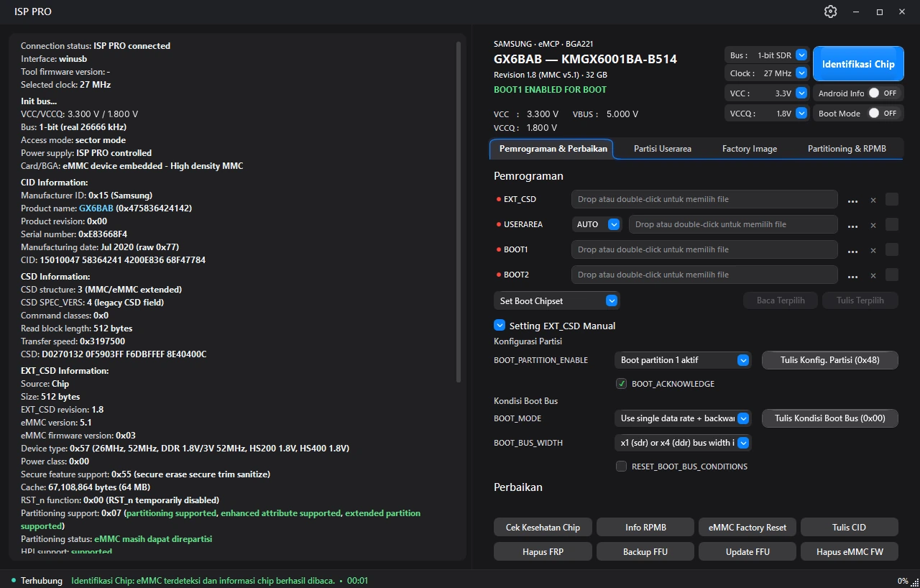
Task: Uncheck BOOT_ACKNOWLEDGE checkbox
Action: tap(622, 384)
